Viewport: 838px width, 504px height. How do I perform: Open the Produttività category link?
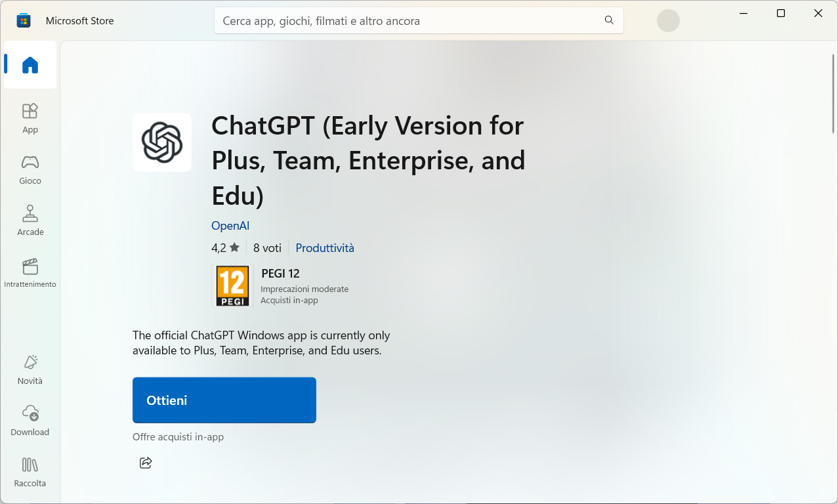[325, 248]
